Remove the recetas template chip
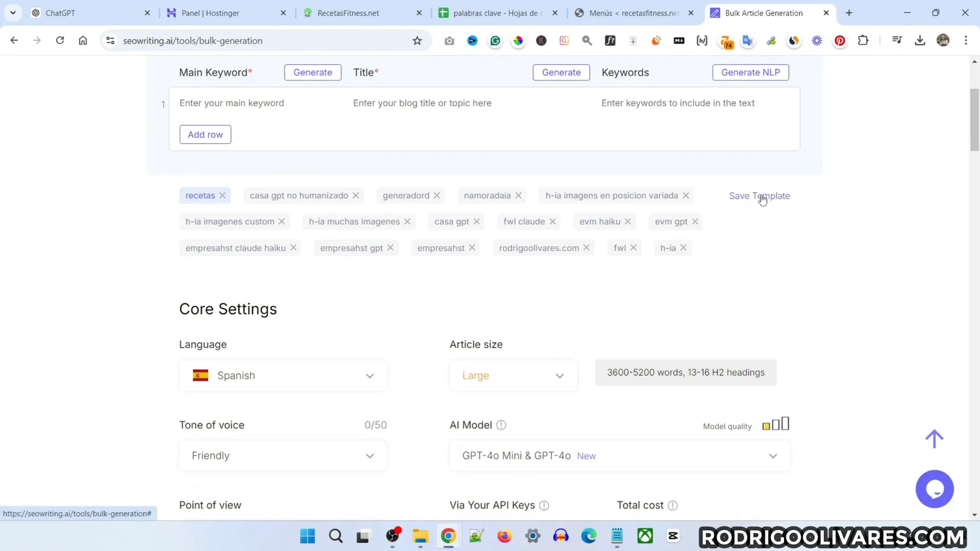The image size is (980, 551). point(222,195)
